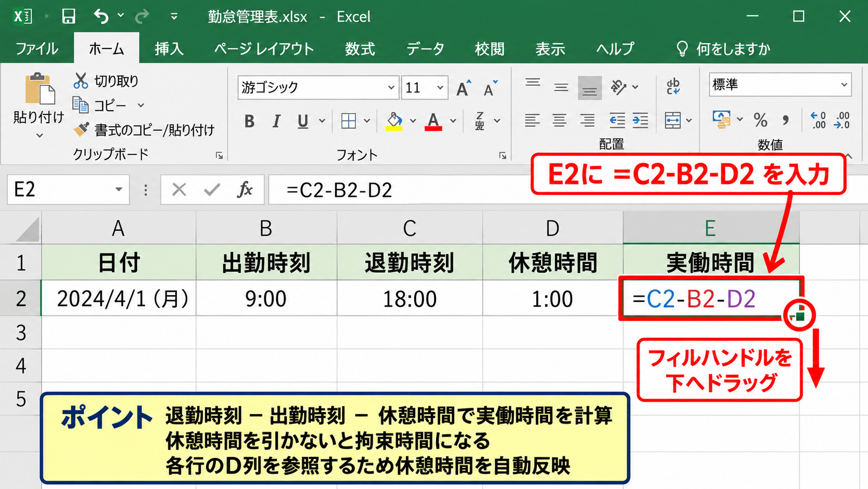
Task: Expand the underline style dropdown arrow
Action: (x=322, y=121)
